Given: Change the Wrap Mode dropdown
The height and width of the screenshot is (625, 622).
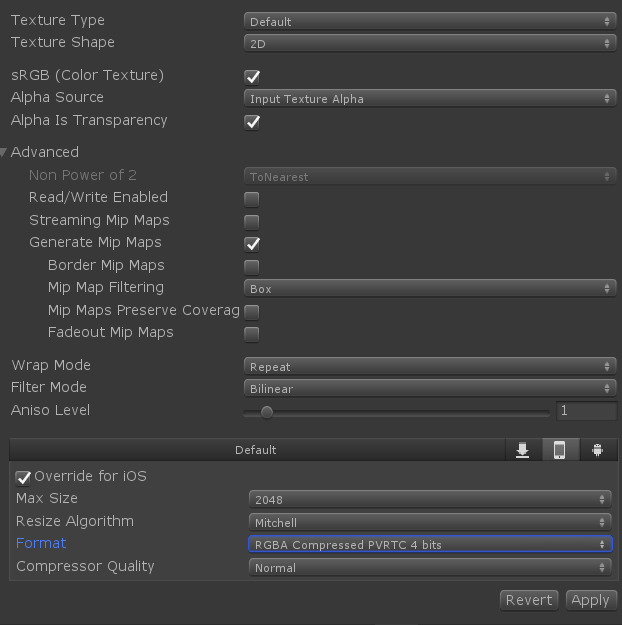Looking at the screenshot, I should click(x=429, y=367).
